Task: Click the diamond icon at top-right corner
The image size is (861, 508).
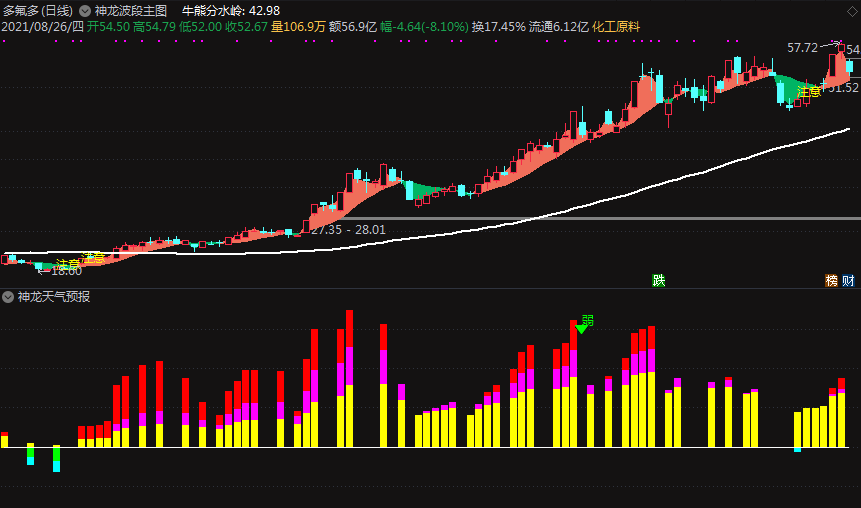Action: click(852, 11)
